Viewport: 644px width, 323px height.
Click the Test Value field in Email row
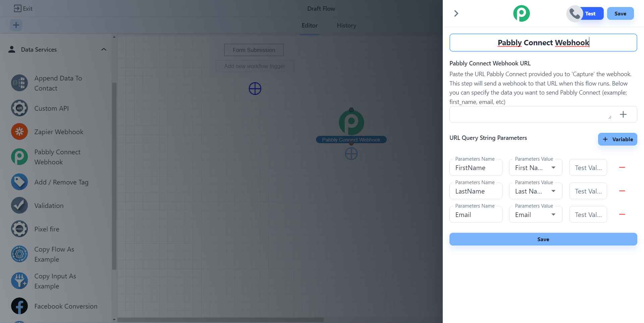[588, 214]
